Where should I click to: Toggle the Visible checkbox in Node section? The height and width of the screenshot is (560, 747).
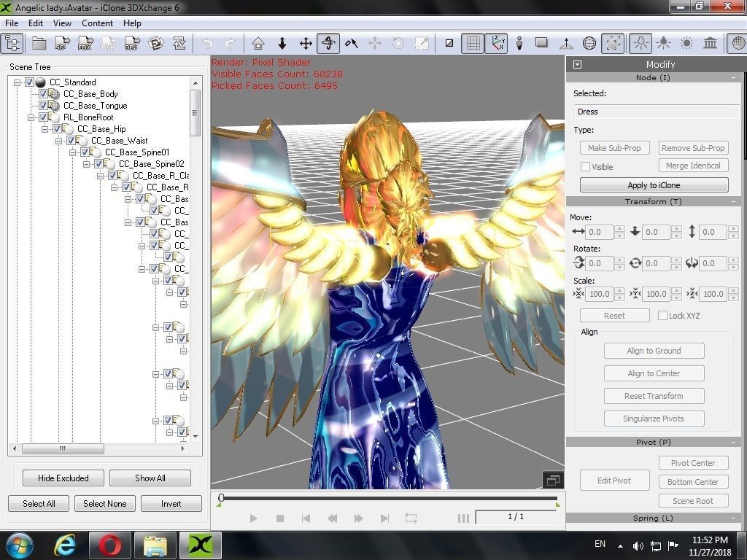click(585, 167)
